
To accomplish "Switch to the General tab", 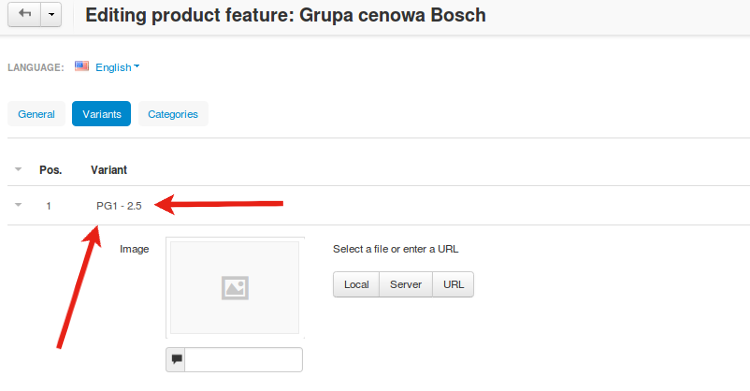I will (x=36, y=114).
